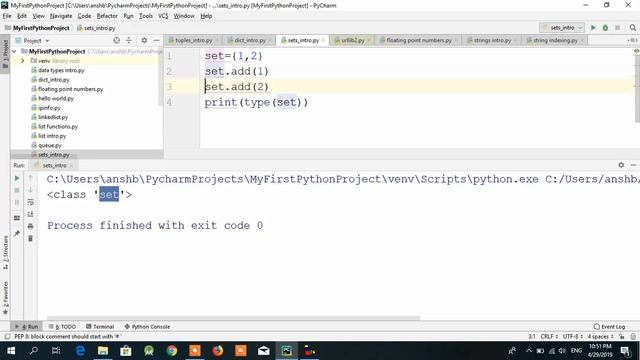
Task: Close the sets_intro run tab
Action: click(71, 165)
